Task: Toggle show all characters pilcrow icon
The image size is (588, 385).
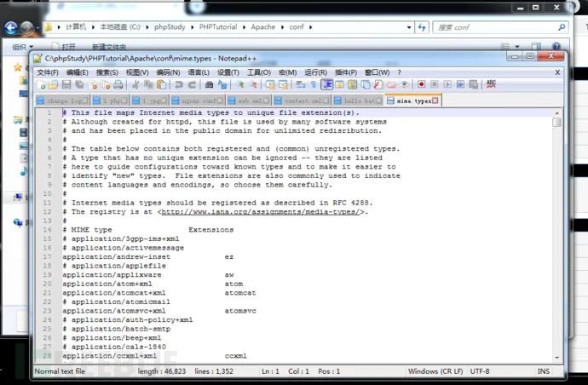Action: [x=314, y=84]
